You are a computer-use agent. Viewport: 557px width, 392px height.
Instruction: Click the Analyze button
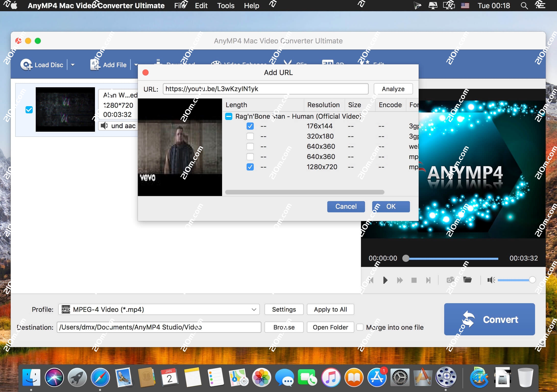coord(393,89)
